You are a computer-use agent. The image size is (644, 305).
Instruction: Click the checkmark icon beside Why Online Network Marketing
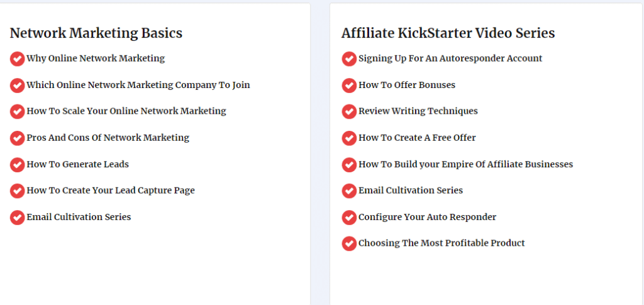pos(17,59)
